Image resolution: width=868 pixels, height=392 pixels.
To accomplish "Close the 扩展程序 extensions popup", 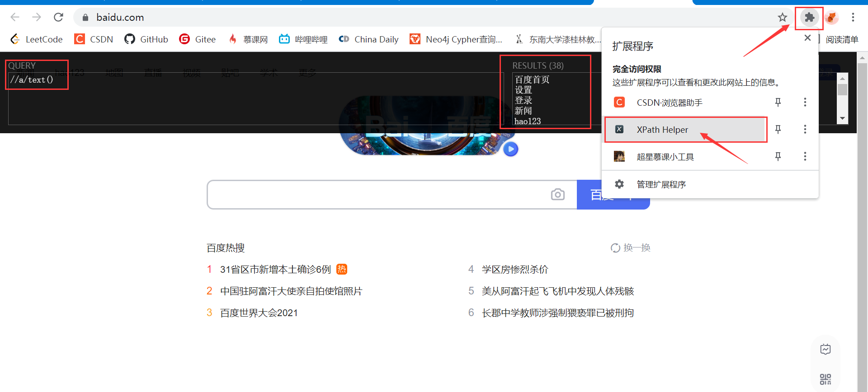I will [807, 38].
